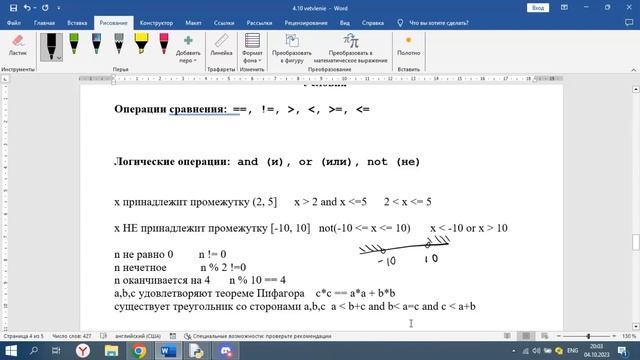Open the proofing check icon in status bar
This screenshot has height=360, width=640.
(103, 336)
